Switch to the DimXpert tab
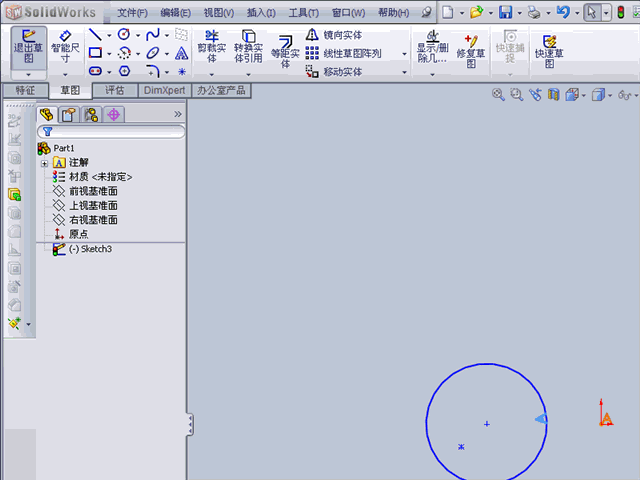The width and height of the screenshot is (640, 480). click(x=164, y=90)
